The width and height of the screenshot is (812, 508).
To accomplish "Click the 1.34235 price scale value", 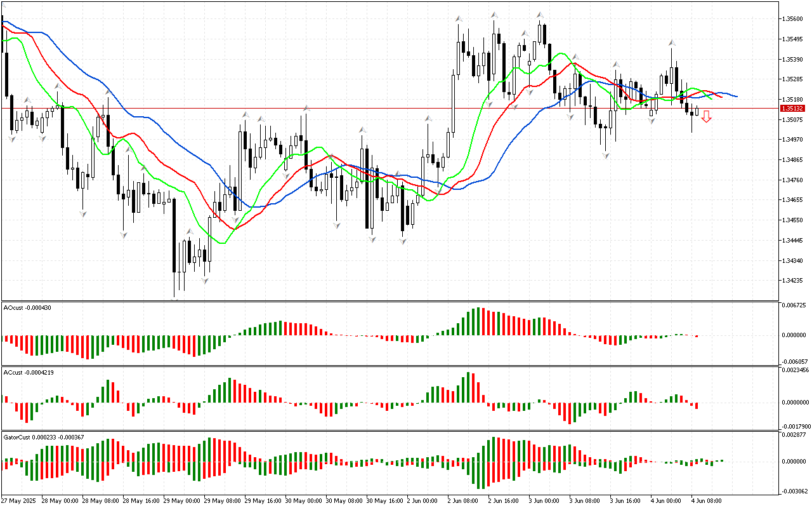I will (793, 281).
